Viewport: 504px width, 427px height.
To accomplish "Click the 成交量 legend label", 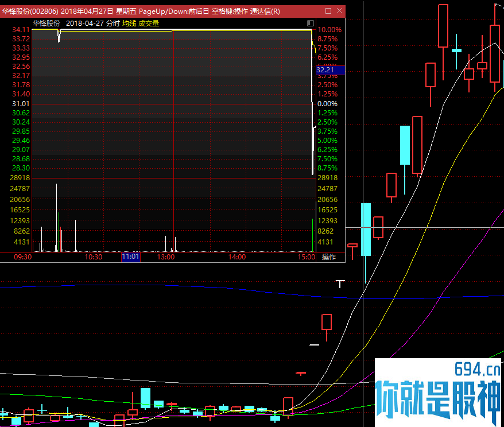I will [x=149, y=24].
